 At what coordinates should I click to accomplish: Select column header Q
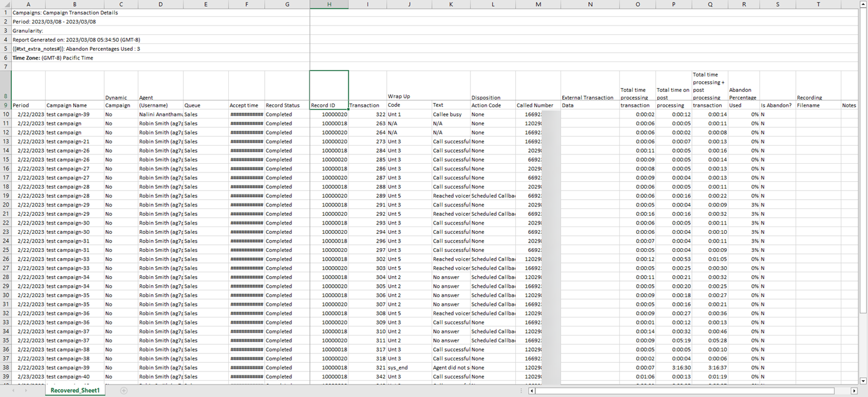point(710,4)
